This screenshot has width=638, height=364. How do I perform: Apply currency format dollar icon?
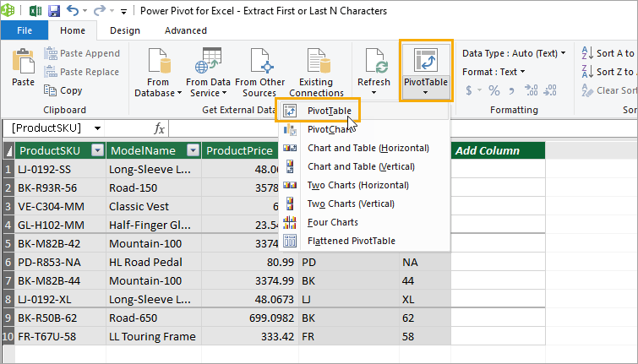469,90
